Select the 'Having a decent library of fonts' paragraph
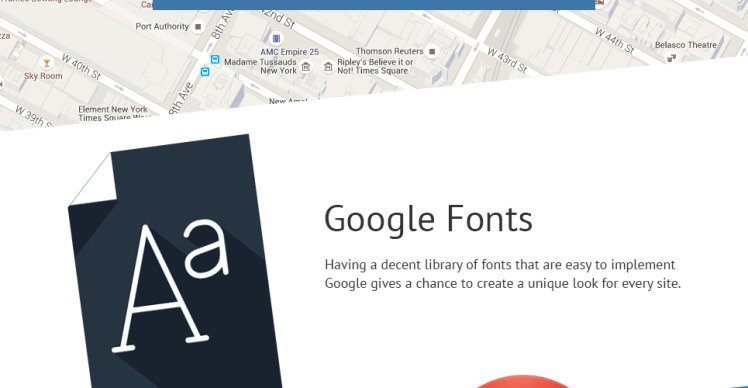The width and height of the screenshot is (748, 388). pos(503,274)
